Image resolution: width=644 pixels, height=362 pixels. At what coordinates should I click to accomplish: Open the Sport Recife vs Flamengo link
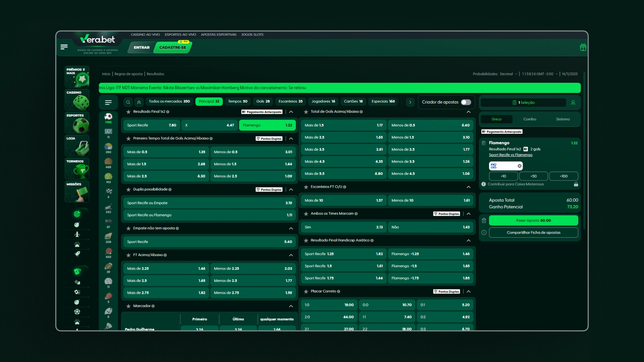coord(510,155)
